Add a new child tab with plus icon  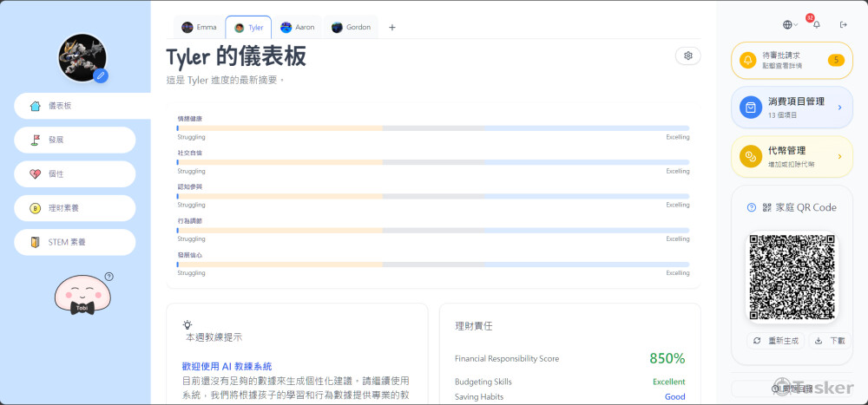tap(391, 27)
